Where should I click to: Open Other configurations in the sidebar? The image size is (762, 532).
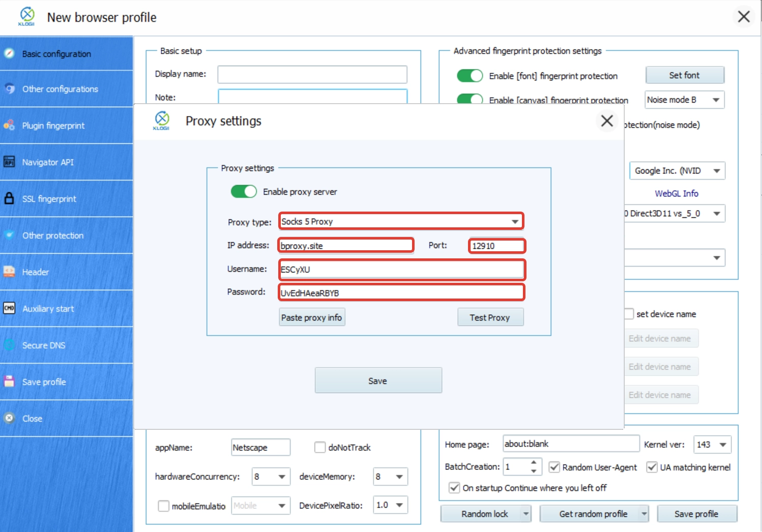tap(60, 89)
